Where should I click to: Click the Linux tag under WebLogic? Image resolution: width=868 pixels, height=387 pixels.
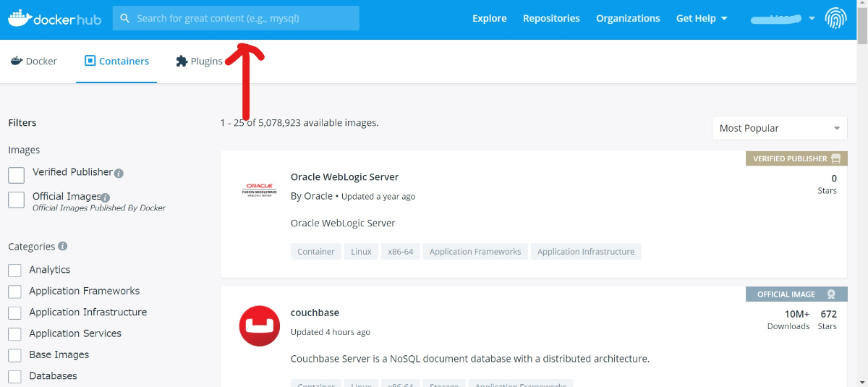click(362, 252)
